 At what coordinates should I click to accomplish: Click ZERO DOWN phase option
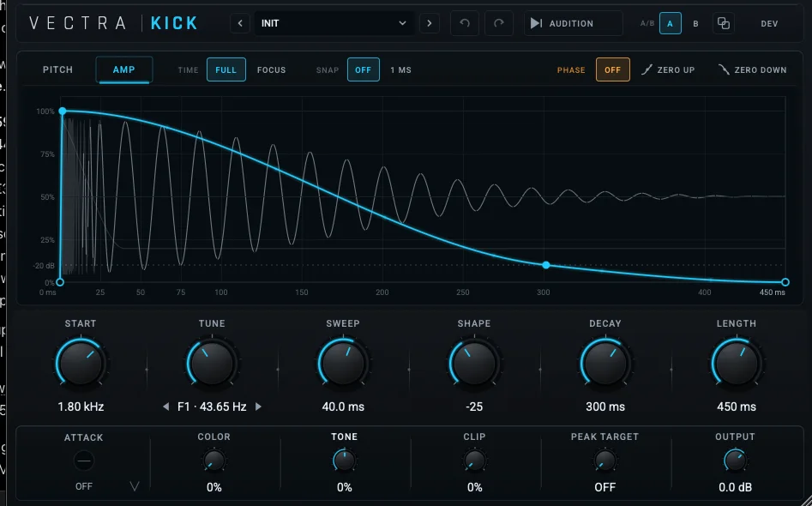click(753, 70)
